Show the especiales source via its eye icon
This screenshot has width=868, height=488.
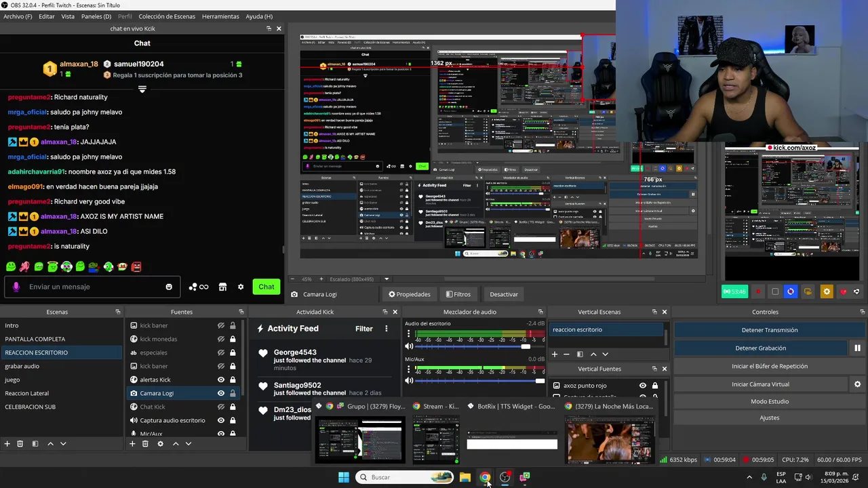221,352
